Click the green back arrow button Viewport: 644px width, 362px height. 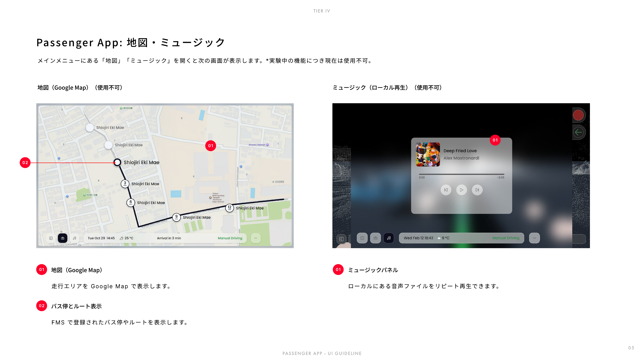578,132
